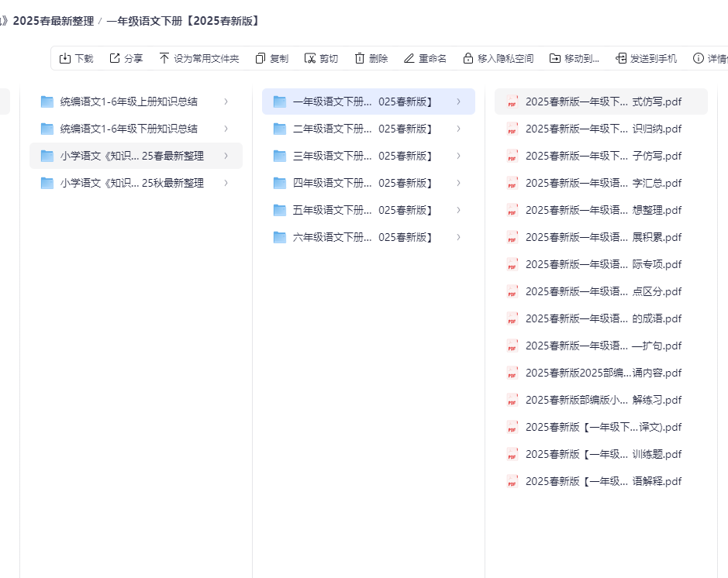This screenshot has width=728, height=578.
Task: Select PDF file ending with 训练题.pdf
Action: point(603,454)
